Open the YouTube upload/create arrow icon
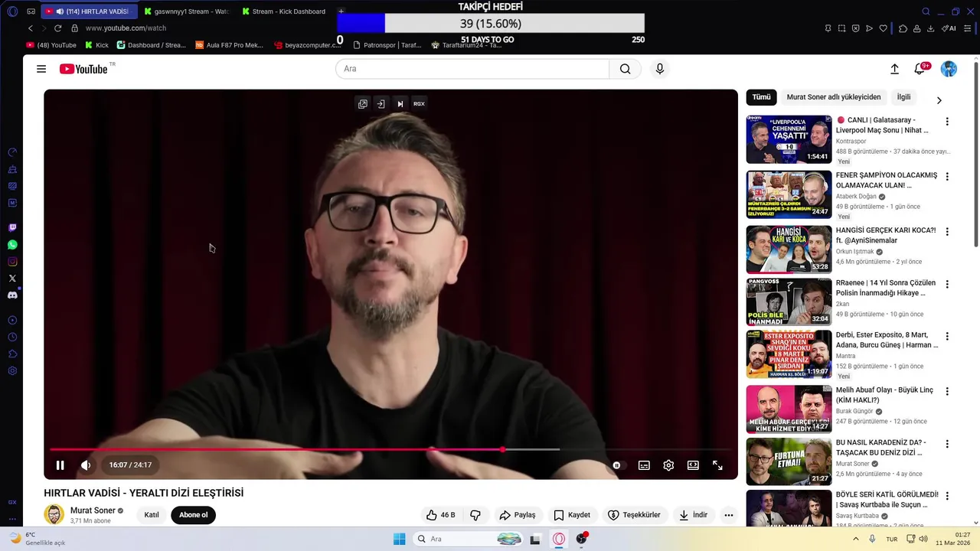Screen dimensions: 980x551 coord(894,69)
